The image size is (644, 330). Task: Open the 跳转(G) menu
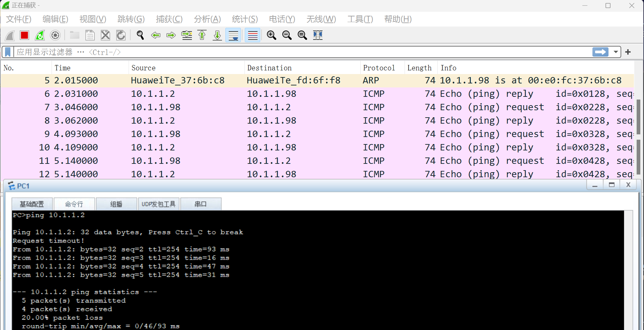[131, 19]
